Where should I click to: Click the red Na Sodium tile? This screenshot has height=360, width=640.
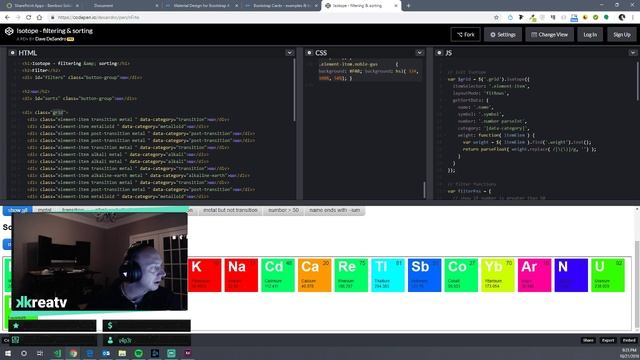click(x=241, y=275)
